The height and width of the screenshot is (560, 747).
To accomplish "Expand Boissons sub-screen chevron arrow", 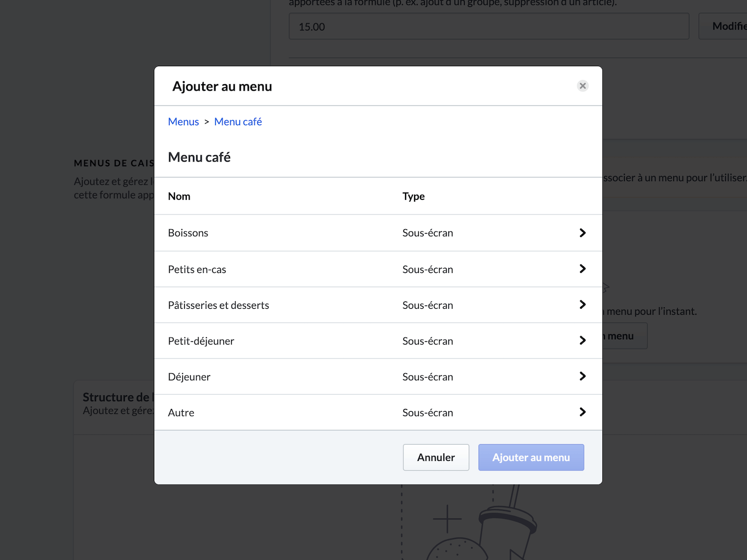I will click(582, 233).
